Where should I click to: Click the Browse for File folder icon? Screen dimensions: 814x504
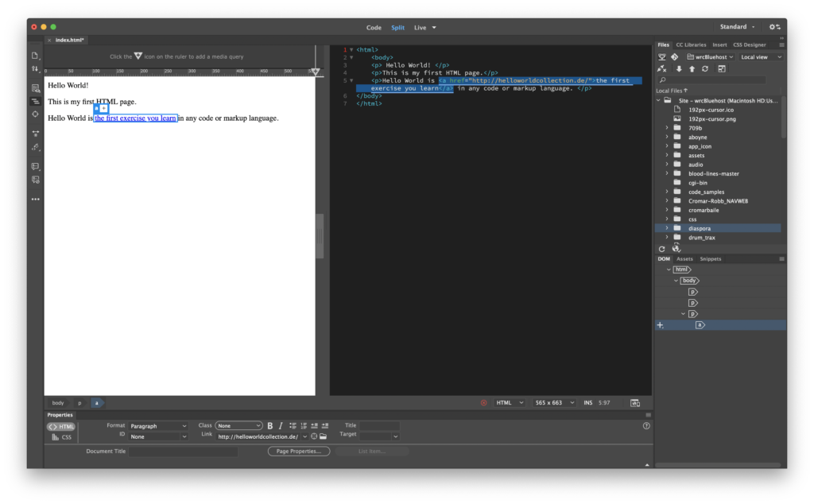(324, 436)
